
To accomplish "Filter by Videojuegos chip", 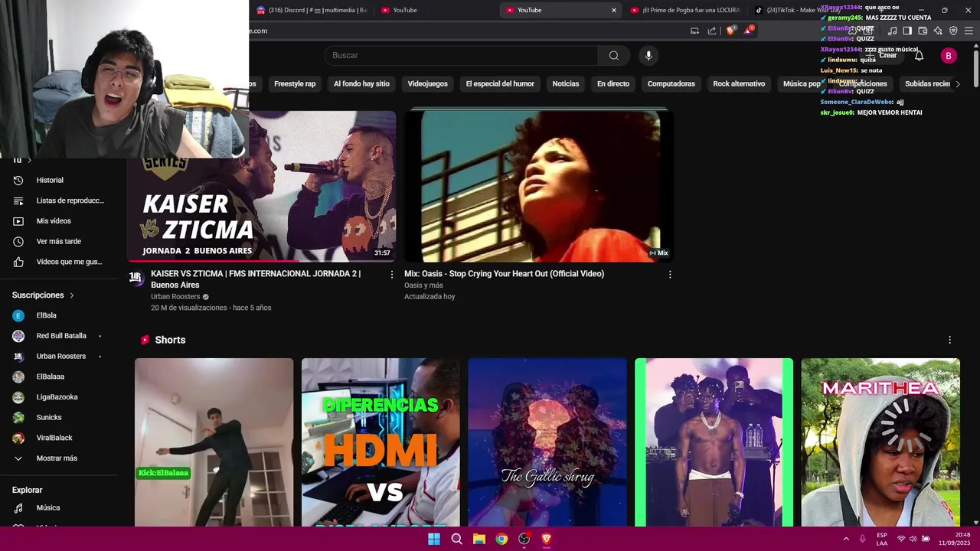I will 427,84.
